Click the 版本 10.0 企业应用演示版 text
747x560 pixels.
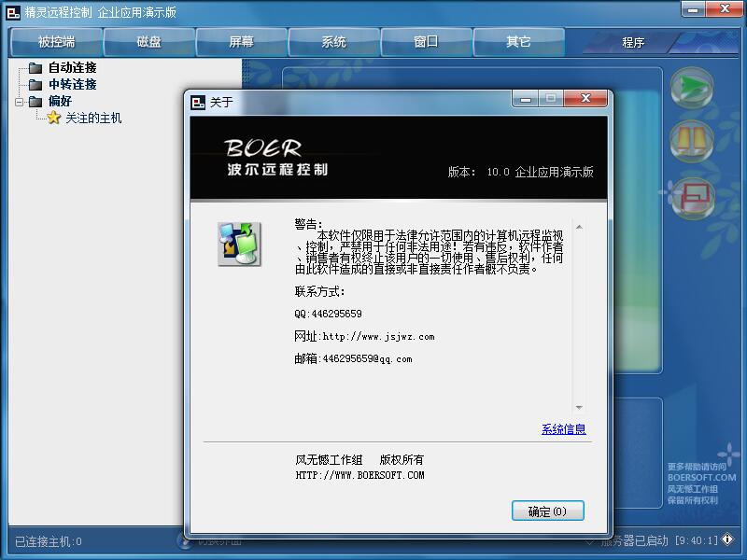coord(520,172)
